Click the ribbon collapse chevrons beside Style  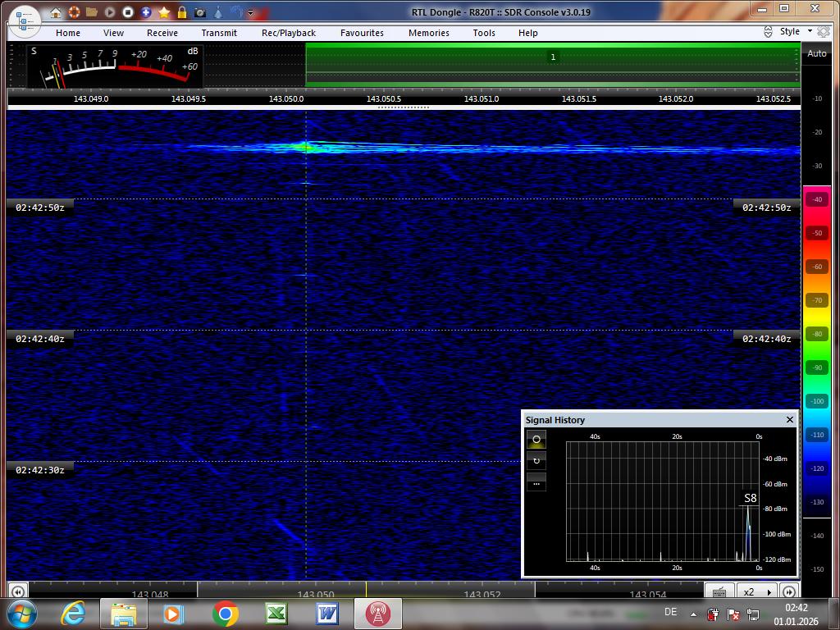(x=768, y=32)
